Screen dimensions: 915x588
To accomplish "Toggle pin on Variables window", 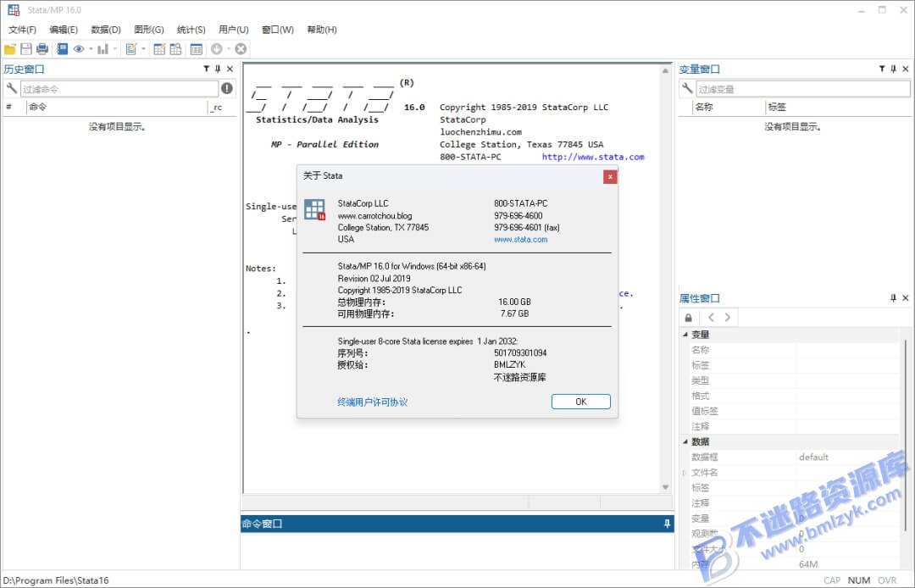I will coord(894,69).
